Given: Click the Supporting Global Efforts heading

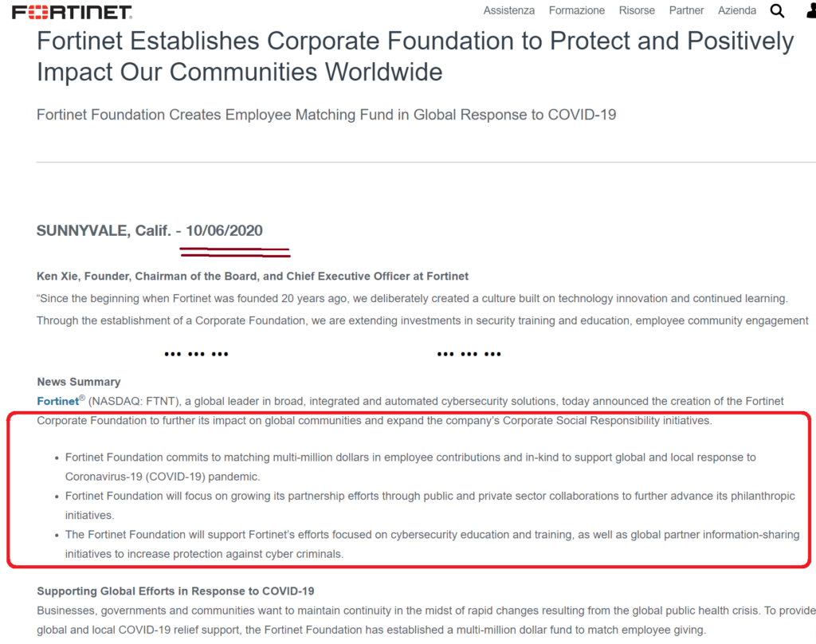Looking at the screenshot, I should click(x=175, y=591).
